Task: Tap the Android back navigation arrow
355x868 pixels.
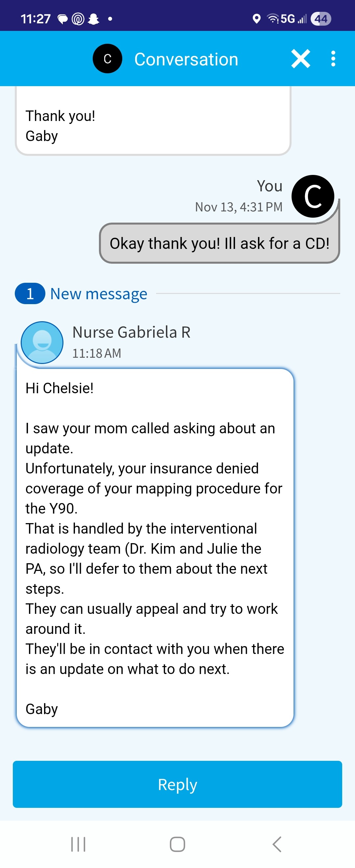Action: (x=277, y=844)
